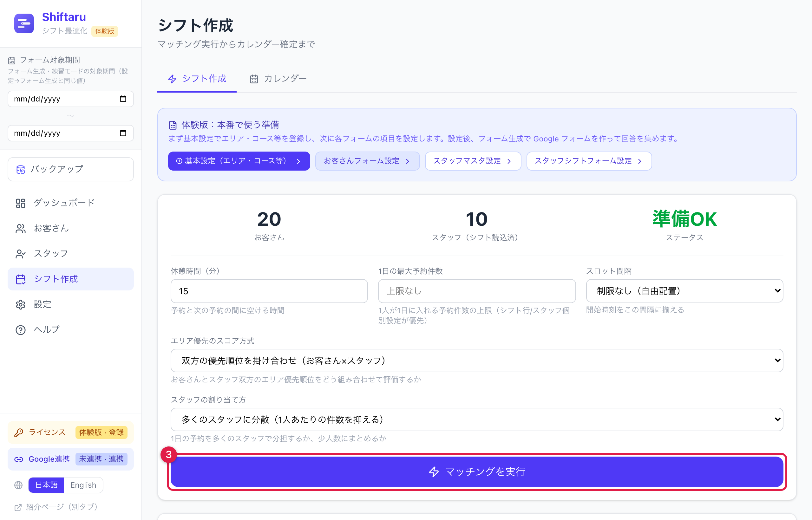Click the end date mm/dd/yyyy field
This screenshot has width=812, height=520.
(71, 133)
